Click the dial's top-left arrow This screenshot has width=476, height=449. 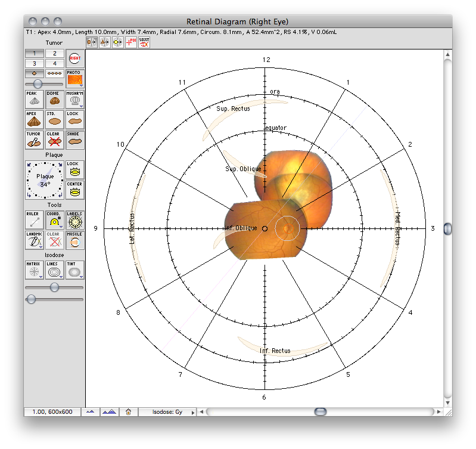(x=29, y=165)
